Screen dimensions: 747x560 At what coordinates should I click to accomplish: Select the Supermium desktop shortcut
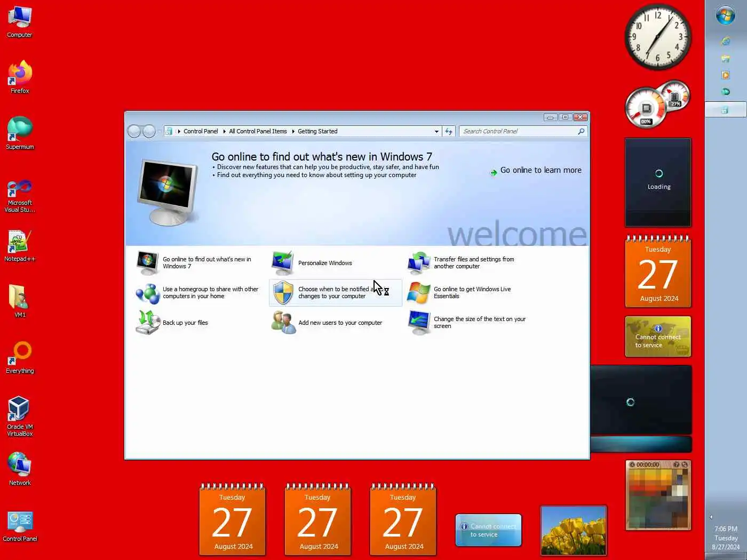point(20,133)
